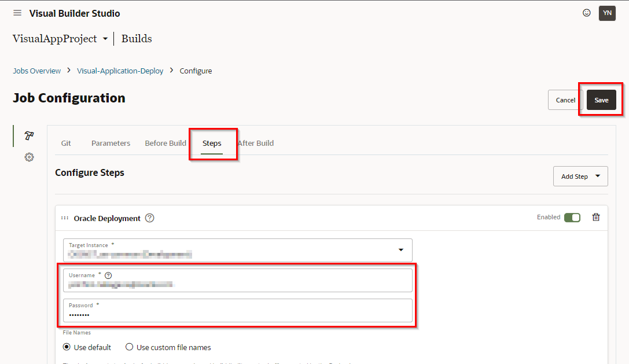Choose Use custom file names option
The image size is (629, 364).
click(130, 347)
